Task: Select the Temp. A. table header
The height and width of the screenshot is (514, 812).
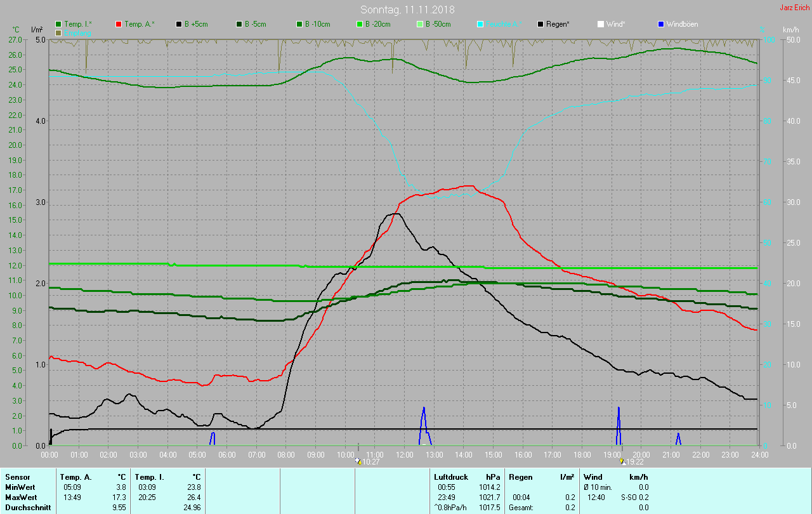Action: click(x=75, y=477)
